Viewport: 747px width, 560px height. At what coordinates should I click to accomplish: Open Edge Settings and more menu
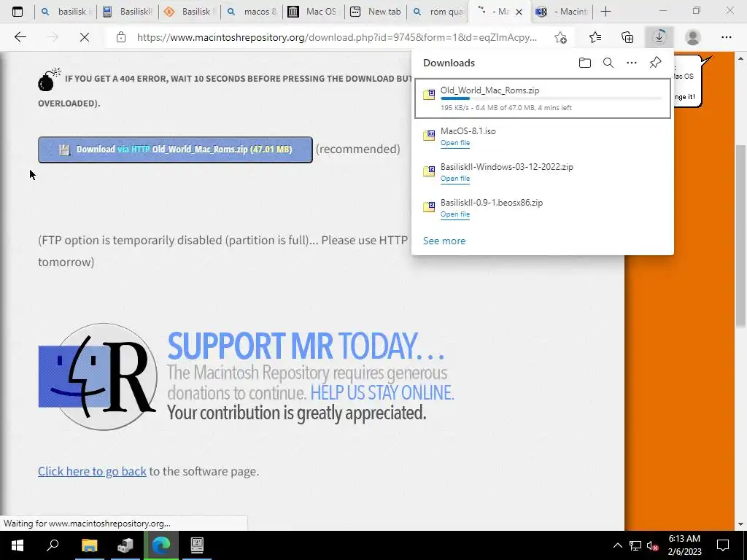(726, 37)
